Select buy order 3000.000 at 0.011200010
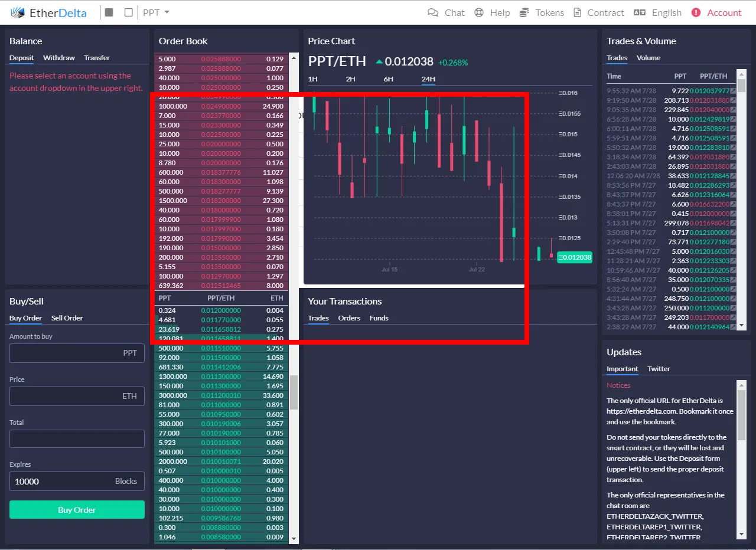 [221, 395]
